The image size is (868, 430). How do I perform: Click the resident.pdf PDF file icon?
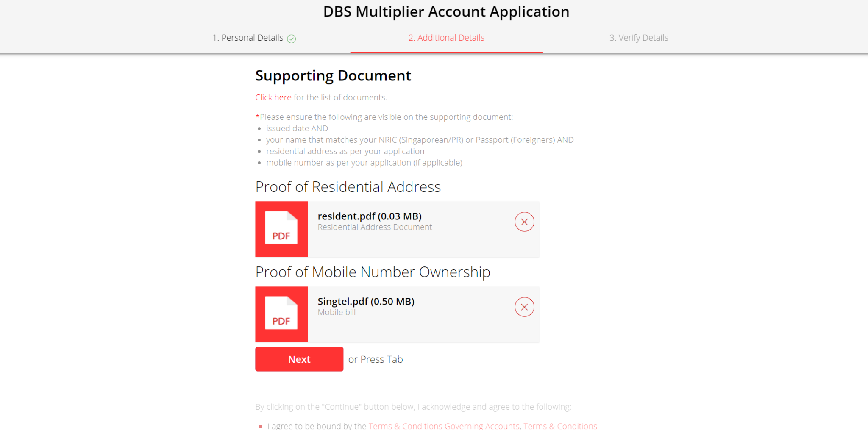point(281,229)
